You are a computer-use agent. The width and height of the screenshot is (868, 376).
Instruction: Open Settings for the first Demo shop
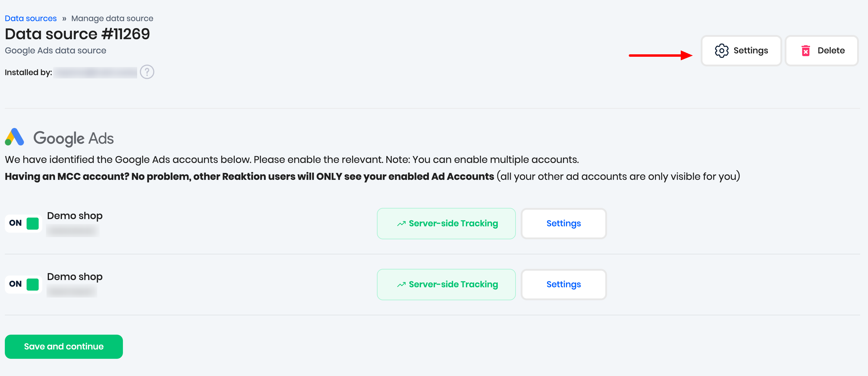click(563, 224)
